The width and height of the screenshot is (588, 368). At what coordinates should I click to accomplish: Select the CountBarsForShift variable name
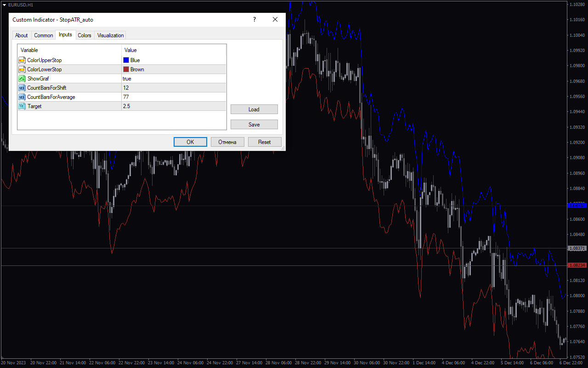[47, 88]
